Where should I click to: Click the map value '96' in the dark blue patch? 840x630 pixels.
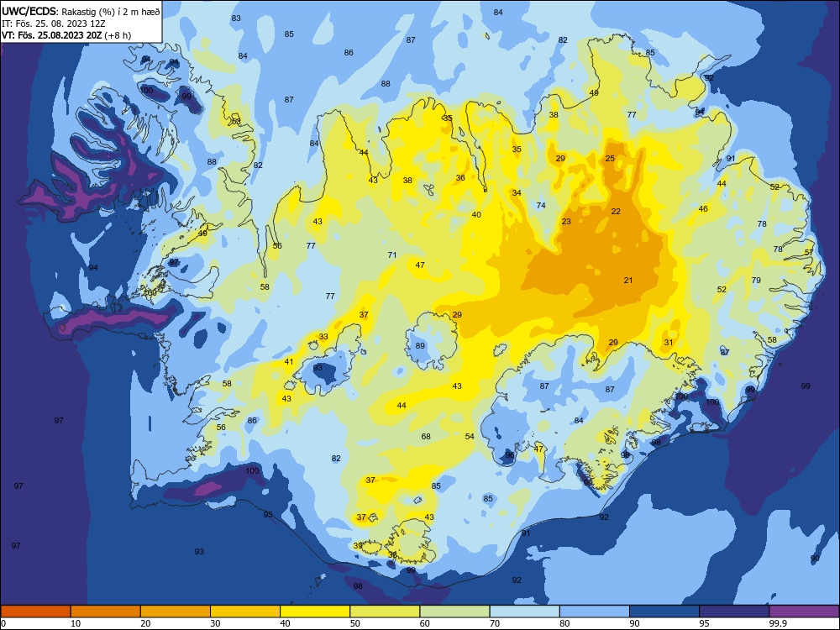tap(510, 454)
